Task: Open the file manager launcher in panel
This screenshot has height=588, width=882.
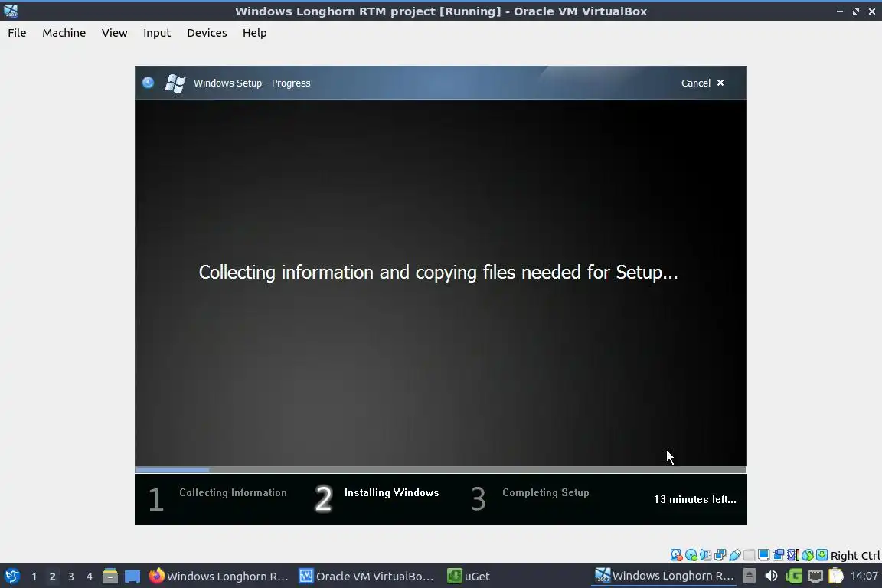Action: point(110,576)
